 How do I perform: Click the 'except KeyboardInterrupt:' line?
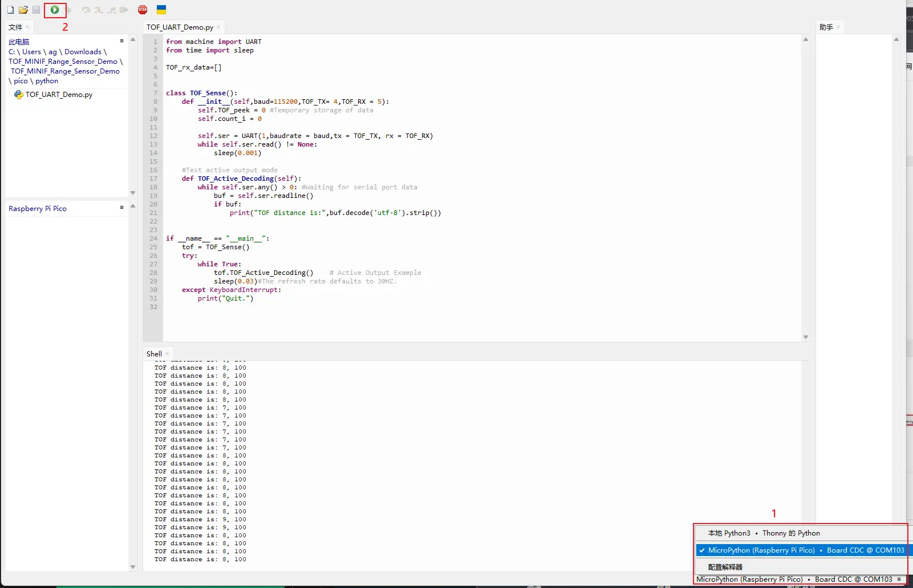(x=232, y=290)
